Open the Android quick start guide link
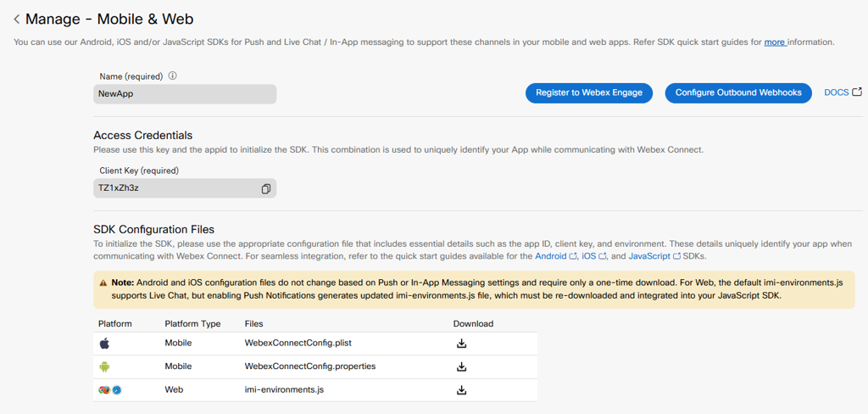The image size is (868, 414). click(555, 256)
